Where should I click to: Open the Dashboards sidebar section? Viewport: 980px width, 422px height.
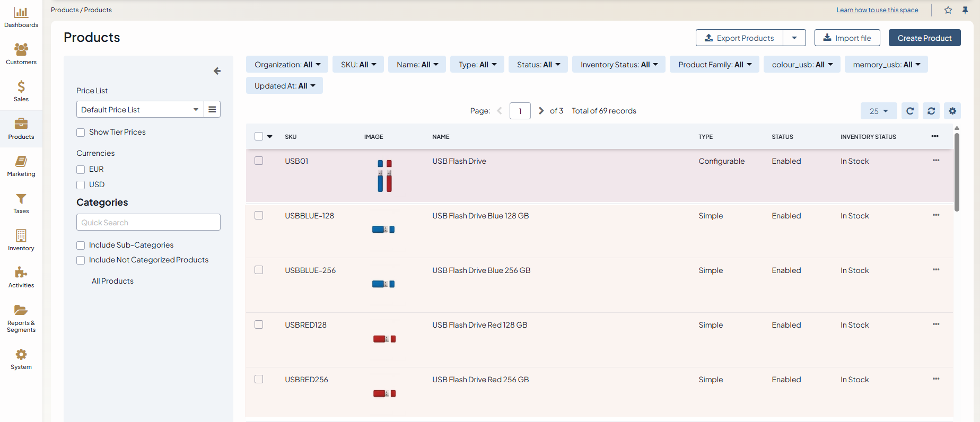[x=21, y=17]
